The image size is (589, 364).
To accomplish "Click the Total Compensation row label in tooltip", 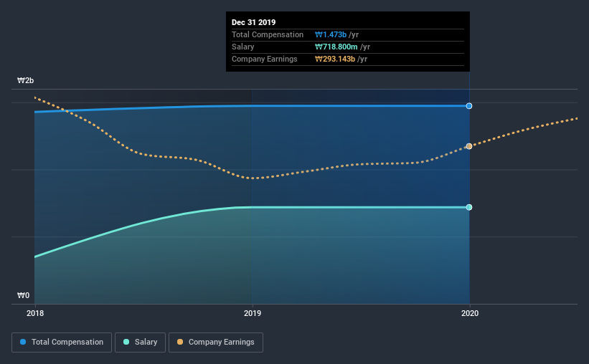I will tap(268, 34).
